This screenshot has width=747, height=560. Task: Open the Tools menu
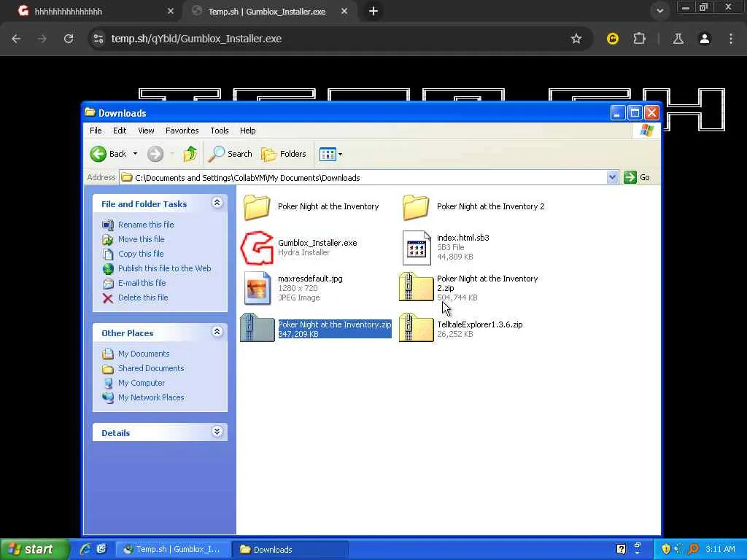[220, 131]
